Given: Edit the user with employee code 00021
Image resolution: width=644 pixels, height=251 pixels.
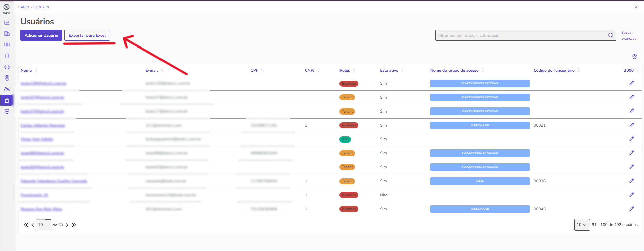Looking at the screenshot, I should coord(631,125).
